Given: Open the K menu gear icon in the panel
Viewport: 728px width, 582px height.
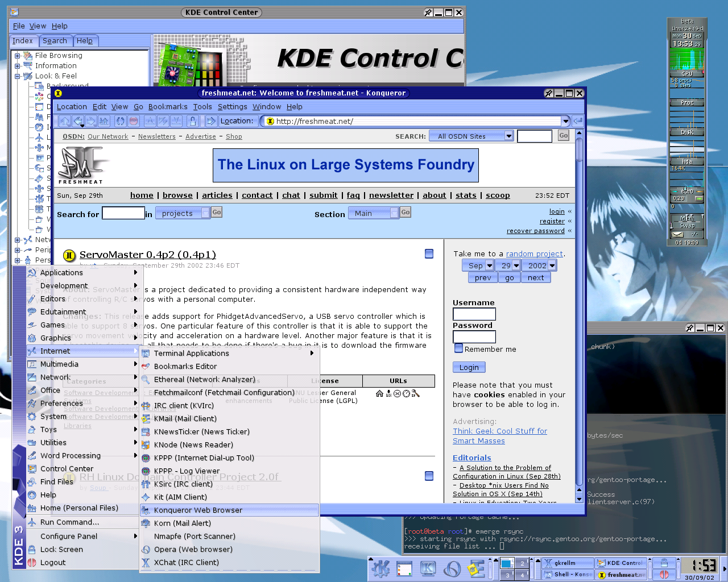Looking at the screenshot, I should (380, 568).
